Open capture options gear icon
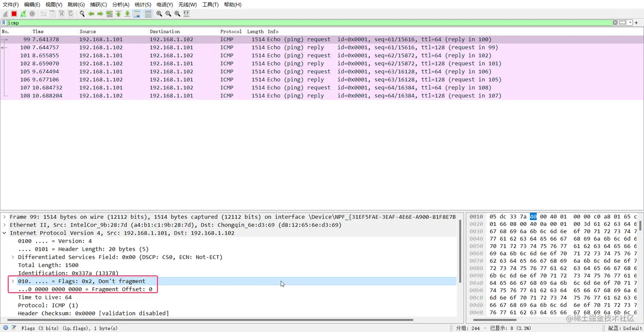644x332 pixels. click(32, 14)
